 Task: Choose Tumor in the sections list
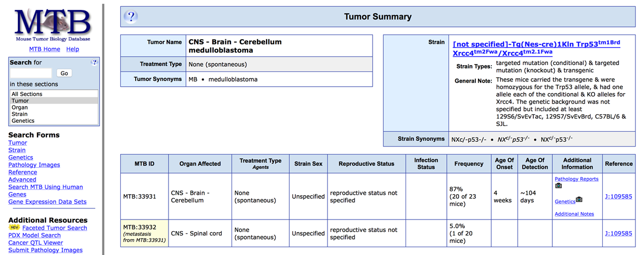pyautogui.click(x=20, y=101)
